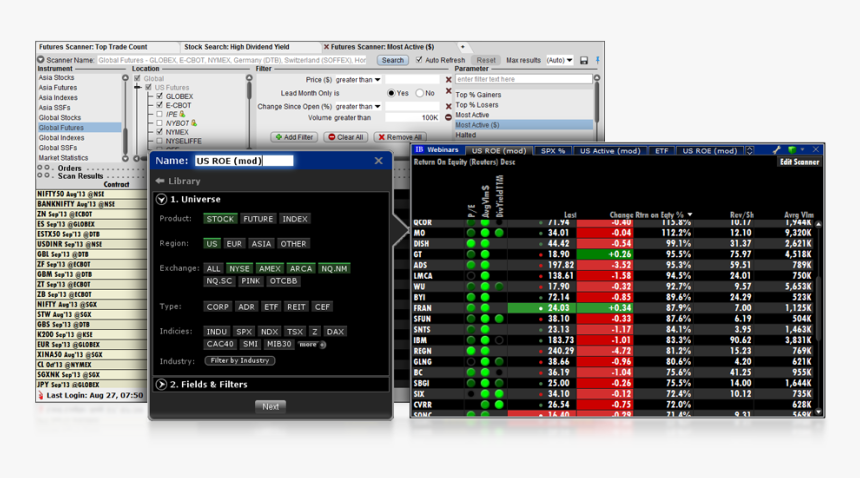Screen dimensions: 860x478
Task: Open the Price ($) greater than dropdown
Action: 377,79
